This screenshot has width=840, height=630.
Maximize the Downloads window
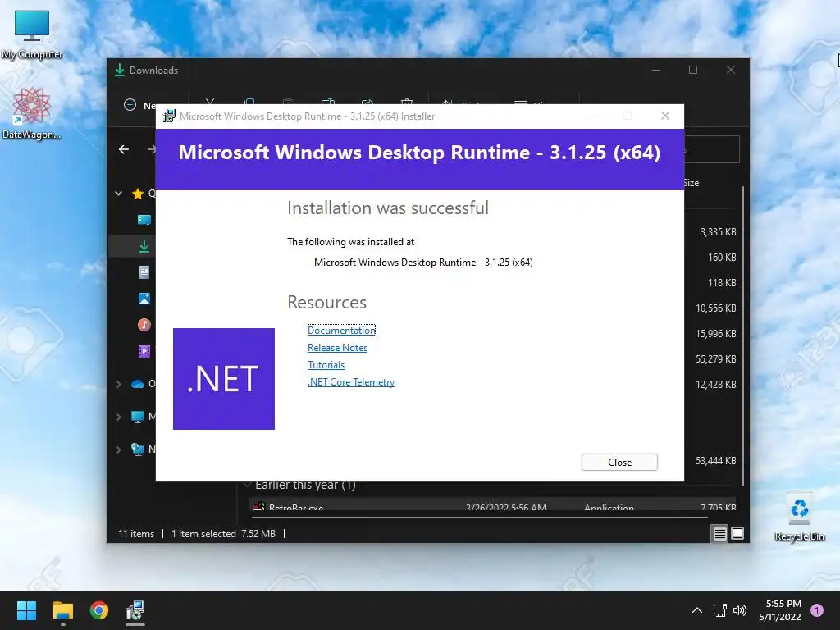coord(692,70)
